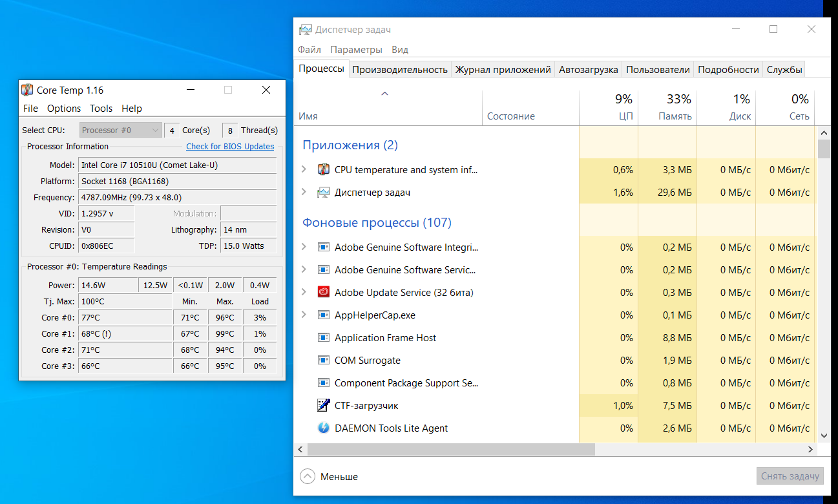Click the Adobe Genuine Software Integrity icon

point(324,247)
